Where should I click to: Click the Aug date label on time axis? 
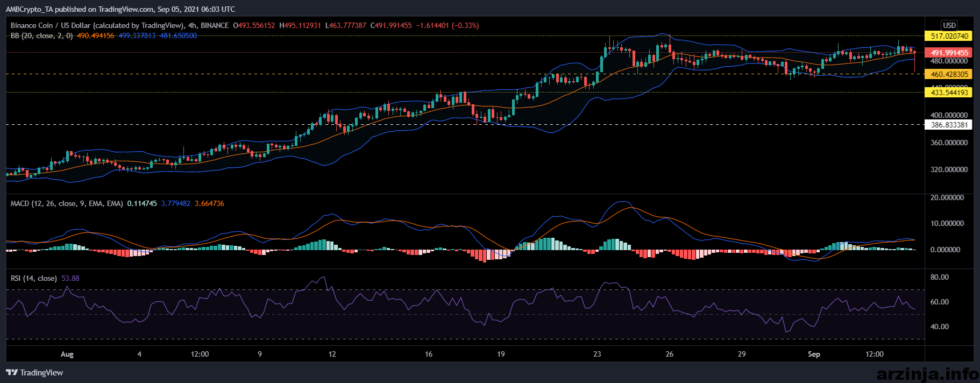(x=67, y=354)
